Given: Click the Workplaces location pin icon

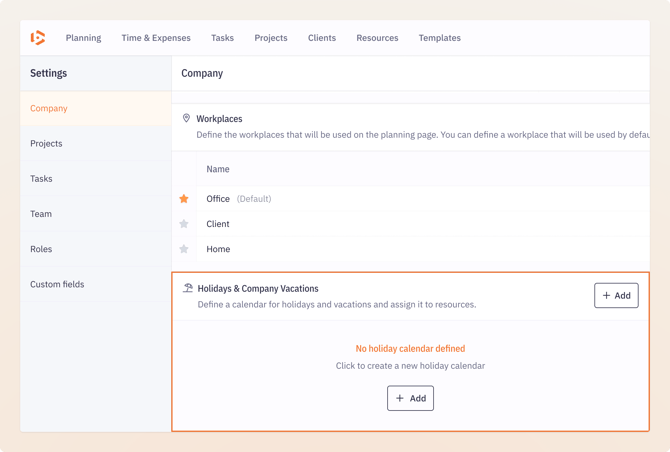Looking at the screenshot, I should click(186, 118).
